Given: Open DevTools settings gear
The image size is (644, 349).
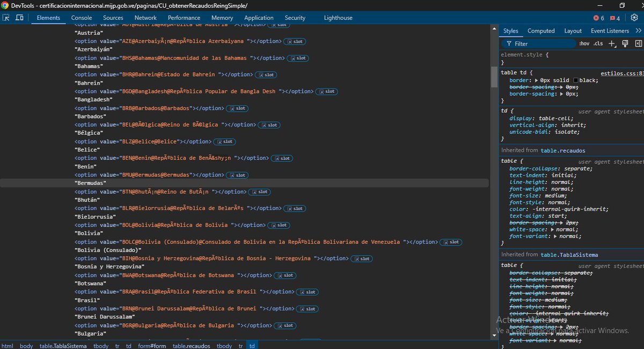Looking at the screenshot, I should click(634, 18).
